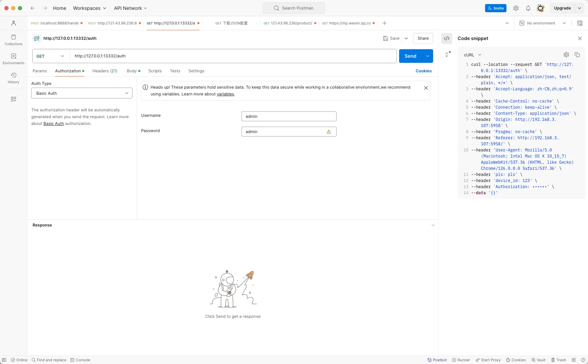
Task: Open Postbot in status bar
Action: (437, 360)
